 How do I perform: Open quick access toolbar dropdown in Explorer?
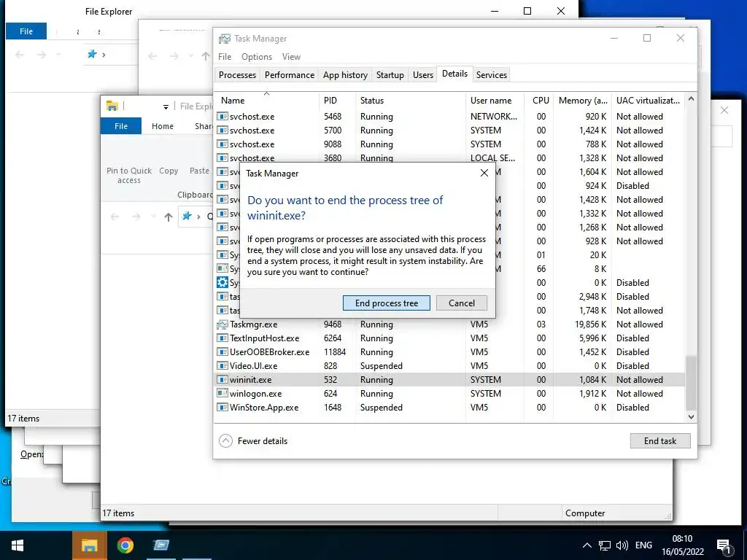click(166, 106)
